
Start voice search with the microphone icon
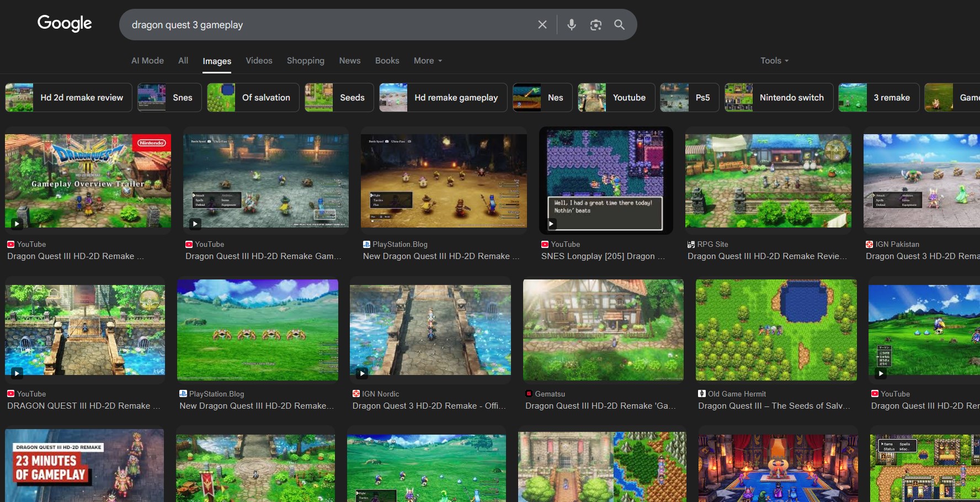coord(572,25)
